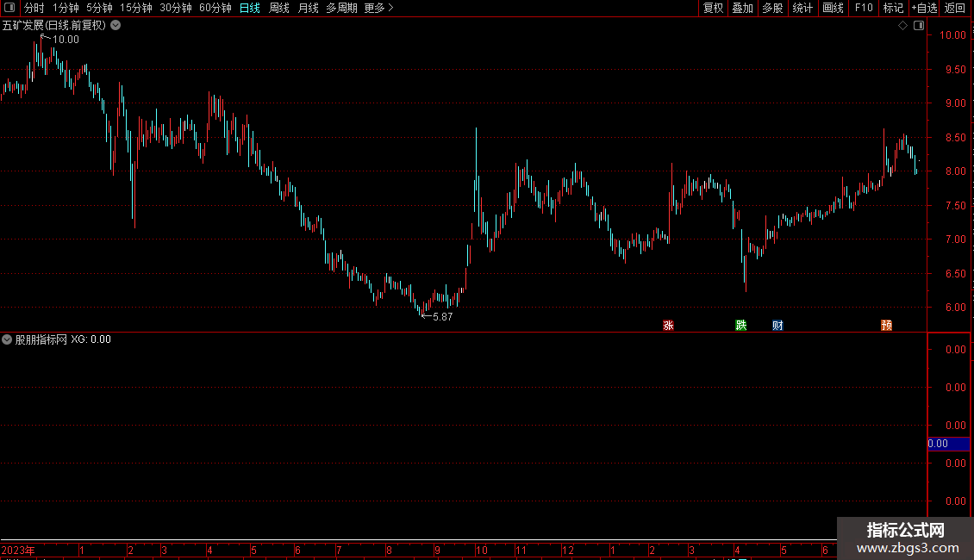
Task: Click the green 跌 event marker
Action: click(741, 326)
